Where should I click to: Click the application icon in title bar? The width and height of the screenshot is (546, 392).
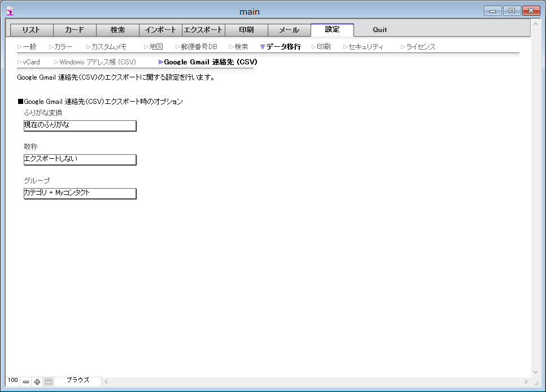pyautogui.click(x=10, y=11)
